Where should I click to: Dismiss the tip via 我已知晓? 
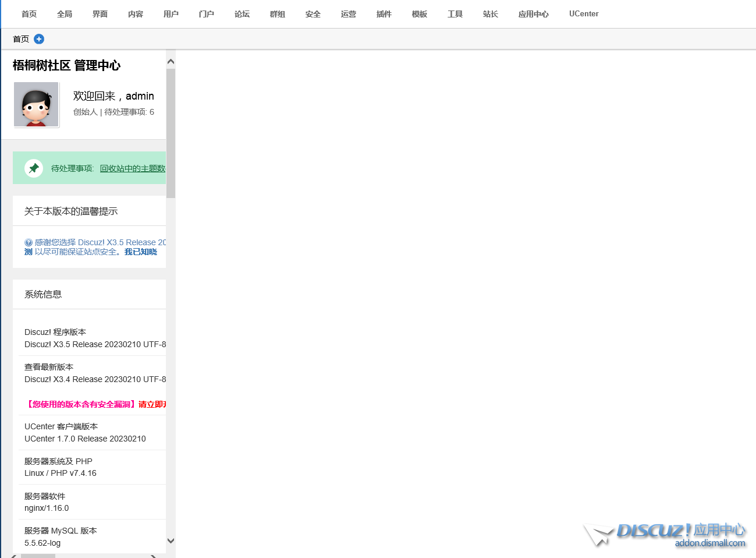pos(141,252)
